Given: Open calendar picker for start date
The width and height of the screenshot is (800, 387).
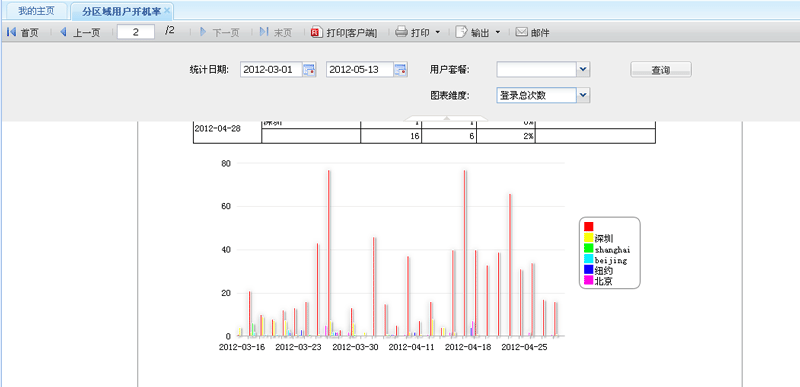Looking at the screenshot, I should pos(310,70).
